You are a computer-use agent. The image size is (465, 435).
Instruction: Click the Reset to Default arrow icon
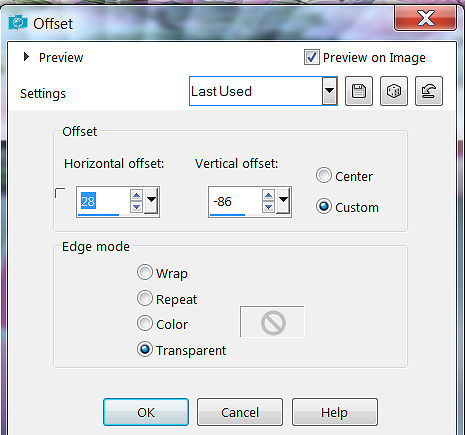tap(429, 91)
